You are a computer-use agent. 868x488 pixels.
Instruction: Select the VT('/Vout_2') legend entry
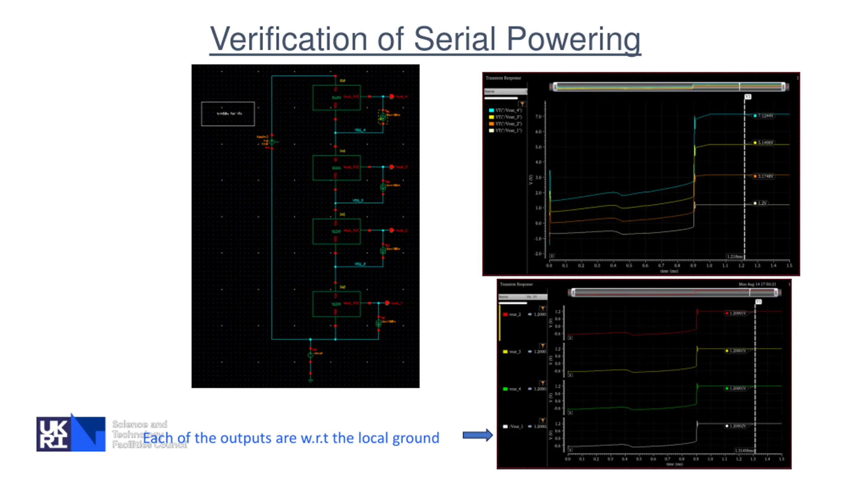[x=509, y=124]
